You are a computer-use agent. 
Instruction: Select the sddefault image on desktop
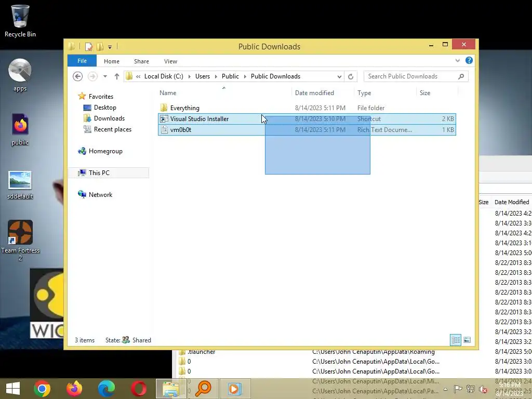point(20,185)
